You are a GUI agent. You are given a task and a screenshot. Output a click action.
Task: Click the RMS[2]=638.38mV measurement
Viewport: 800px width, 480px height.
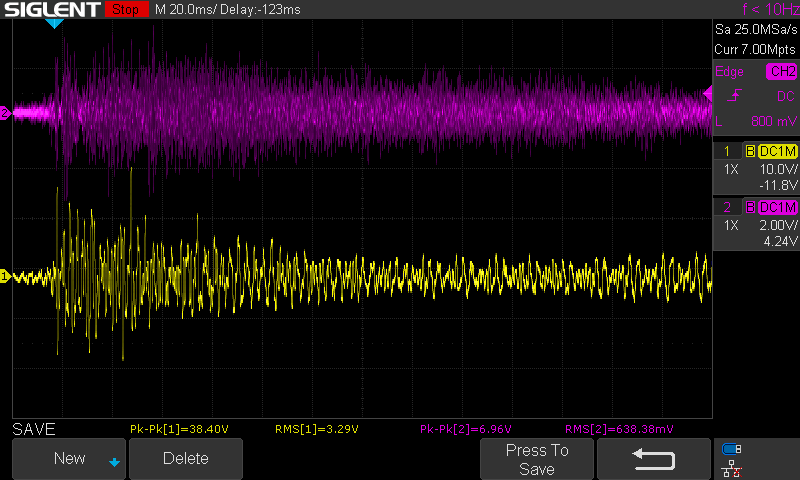619,429
